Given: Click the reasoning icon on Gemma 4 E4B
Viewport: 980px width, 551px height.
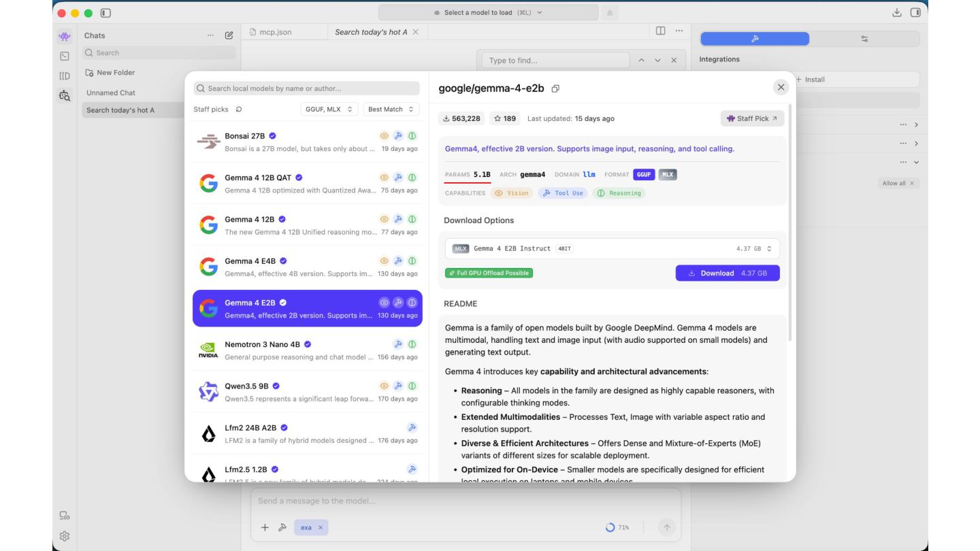Looking at the screenshot, I should pos(412,261).
